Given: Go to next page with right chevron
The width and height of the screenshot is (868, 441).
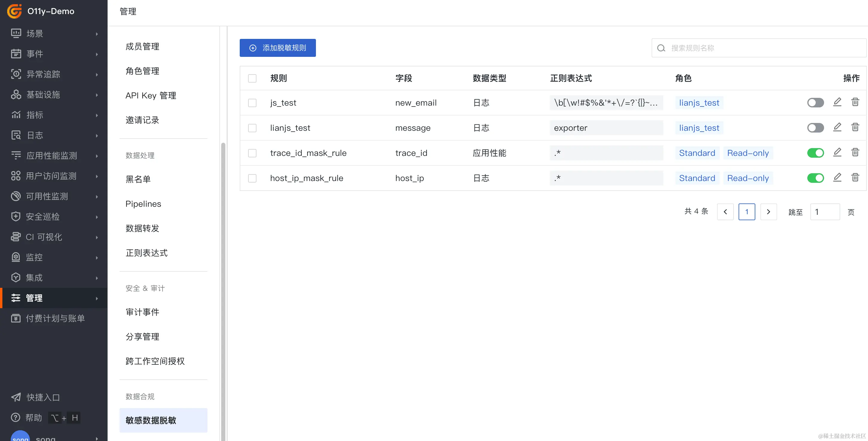Looking at the screenshot, I should point(768,212).
